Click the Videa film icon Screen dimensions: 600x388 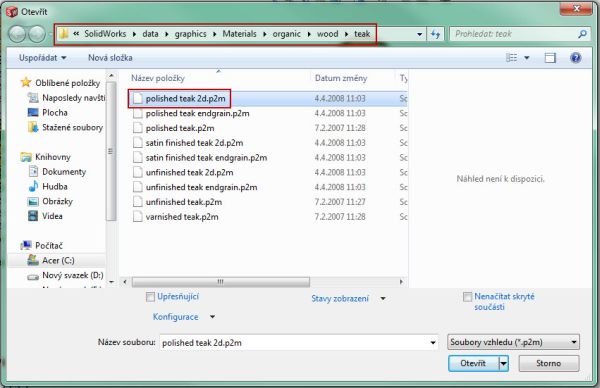point(33,216)
